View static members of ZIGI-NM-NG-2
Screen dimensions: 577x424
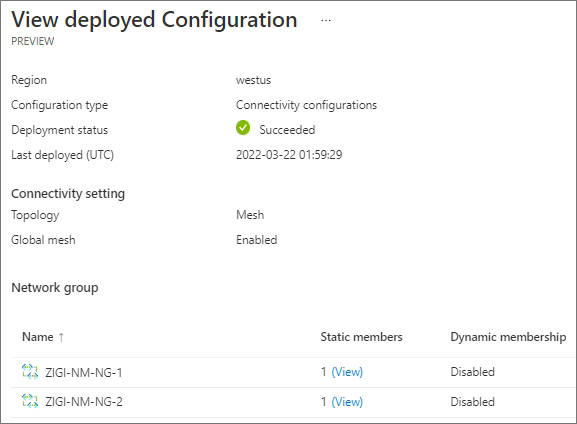347,402
